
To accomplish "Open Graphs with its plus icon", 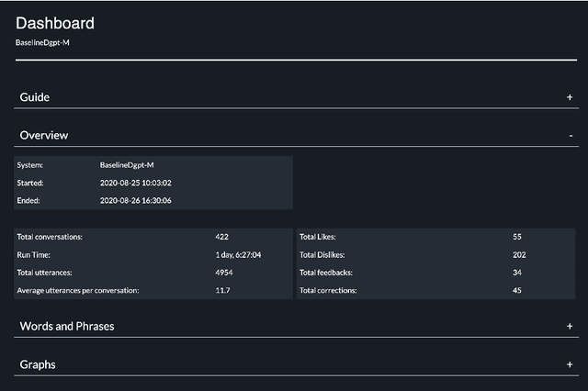I will pyautogui.click(x=570, y=365).
